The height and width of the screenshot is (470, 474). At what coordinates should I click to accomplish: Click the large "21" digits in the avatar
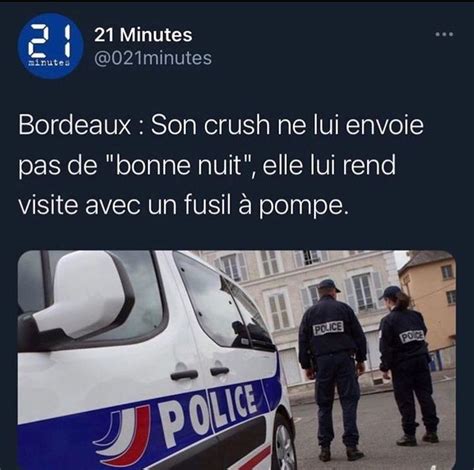point(50,41)
